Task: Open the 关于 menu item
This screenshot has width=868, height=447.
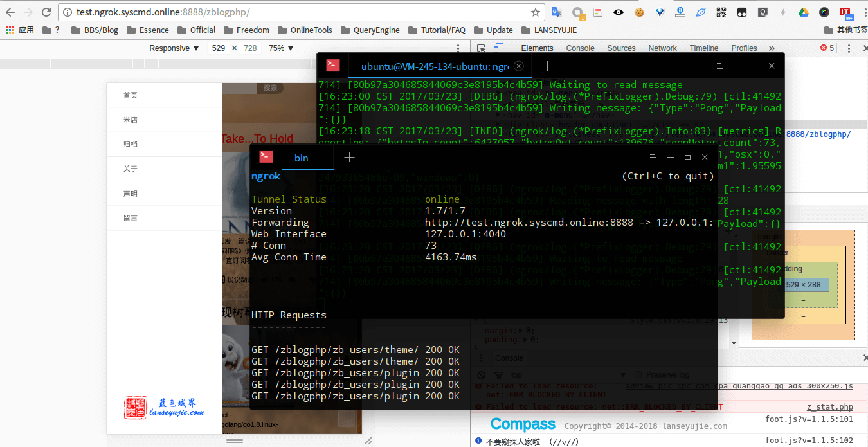Action: (165, 169)
